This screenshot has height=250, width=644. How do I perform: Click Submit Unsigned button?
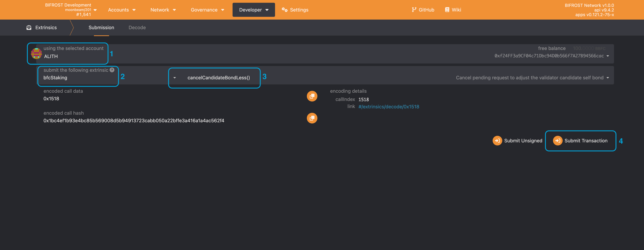pyautogui.click(x=517, y=141)
